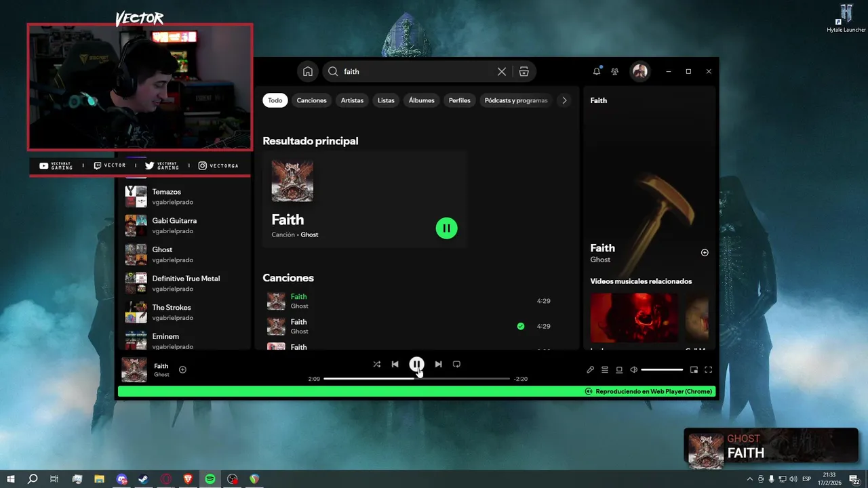The width and height of the screenshot is (868, 488).
Task: Open the Windows Start menu
Action: 11,479
